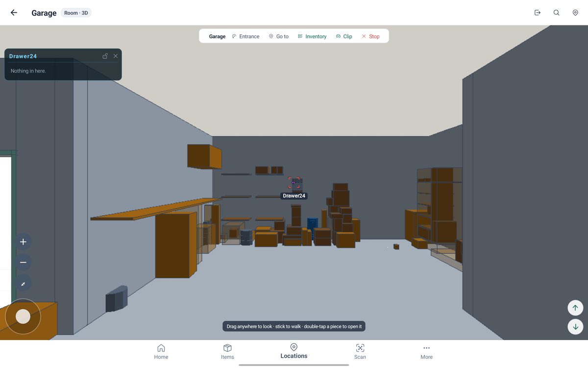
Task: Click the Garage label in toolbar
Action: coord(217,36)
